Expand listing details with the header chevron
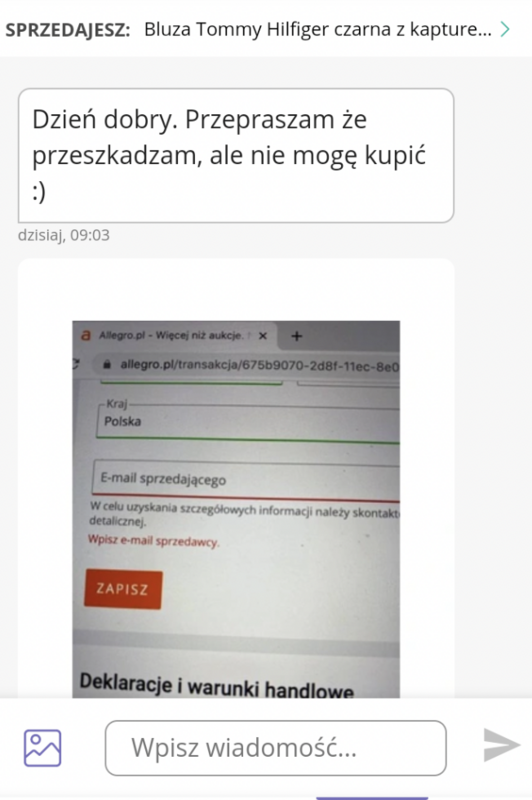 [505, 30]
